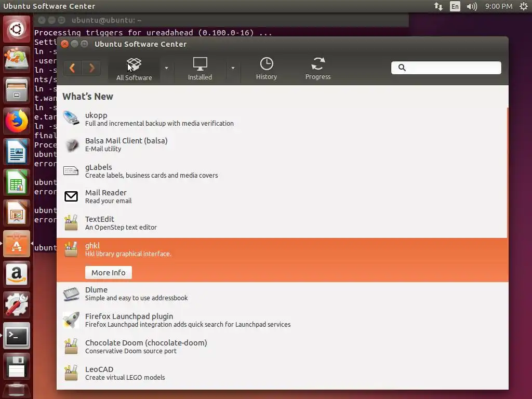Open the Amazon launcher icon
The width and height of the screenshot is (532, 399).
[16, 274]
